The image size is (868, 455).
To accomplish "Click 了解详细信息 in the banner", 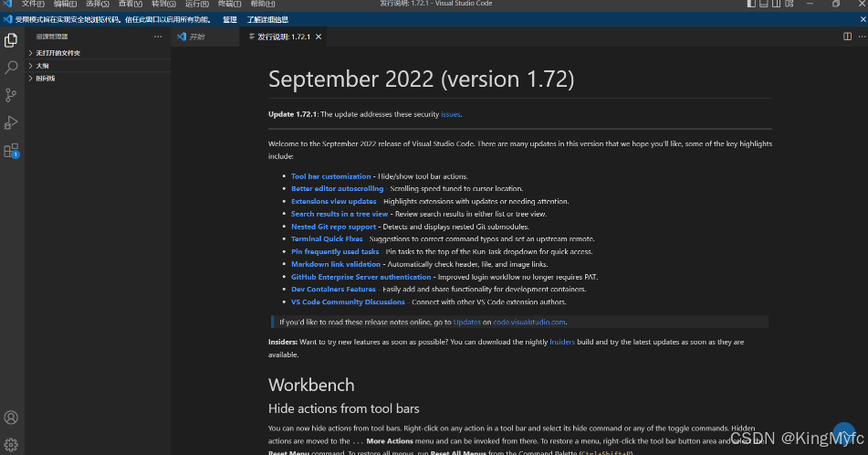I will click(x=267, y=19).
